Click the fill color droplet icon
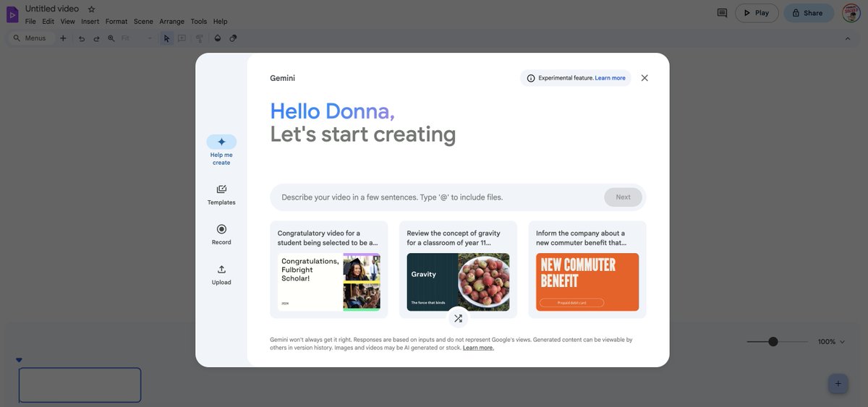The image size is (868, 407). click(218, 38)
